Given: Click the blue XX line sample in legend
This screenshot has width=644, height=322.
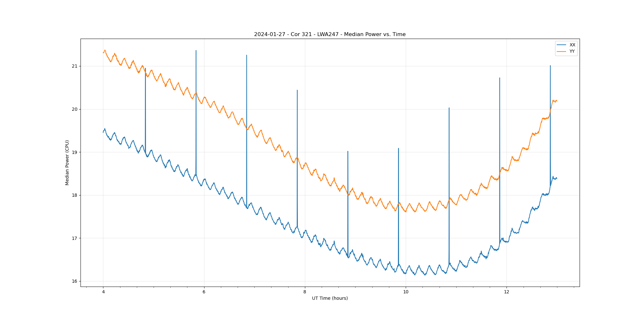Looking at the screenshot, I should pos(562,45).
